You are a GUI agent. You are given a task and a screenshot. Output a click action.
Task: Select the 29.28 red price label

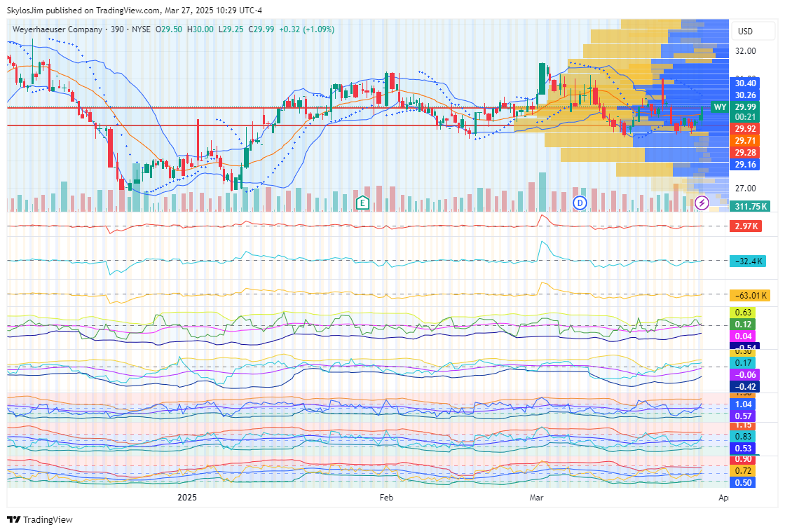pyautogui.click(x=745, y=153)
